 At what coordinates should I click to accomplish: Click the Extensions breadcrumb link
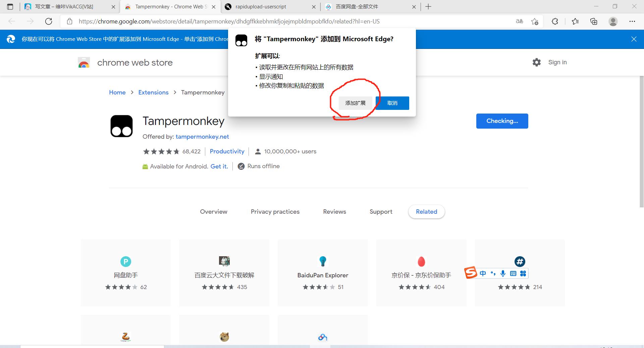pos(153,92)
